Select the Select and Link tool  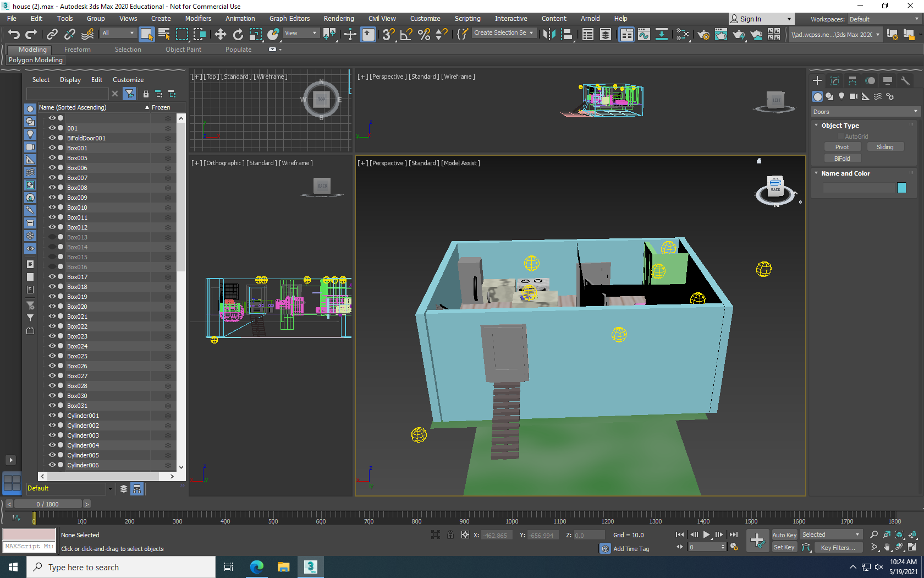(x=52, y=34)
